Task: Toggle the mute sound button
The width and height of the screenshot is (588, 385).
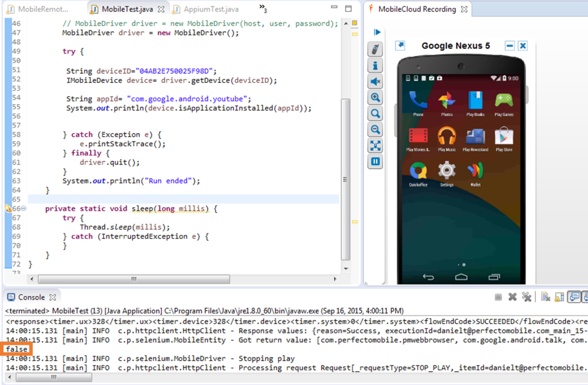Action: click(x=375, y=81)
